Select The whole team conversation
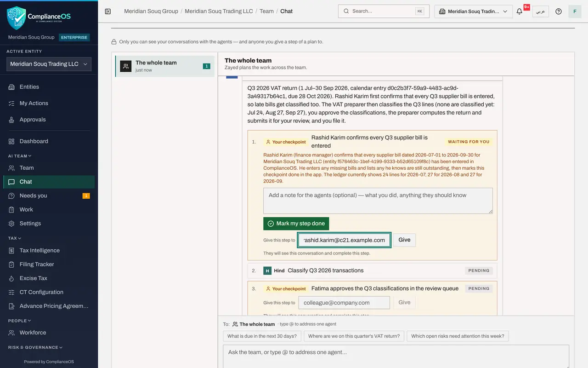The height and width of the screenshot is (368, 588). click(x=165, y=66)
